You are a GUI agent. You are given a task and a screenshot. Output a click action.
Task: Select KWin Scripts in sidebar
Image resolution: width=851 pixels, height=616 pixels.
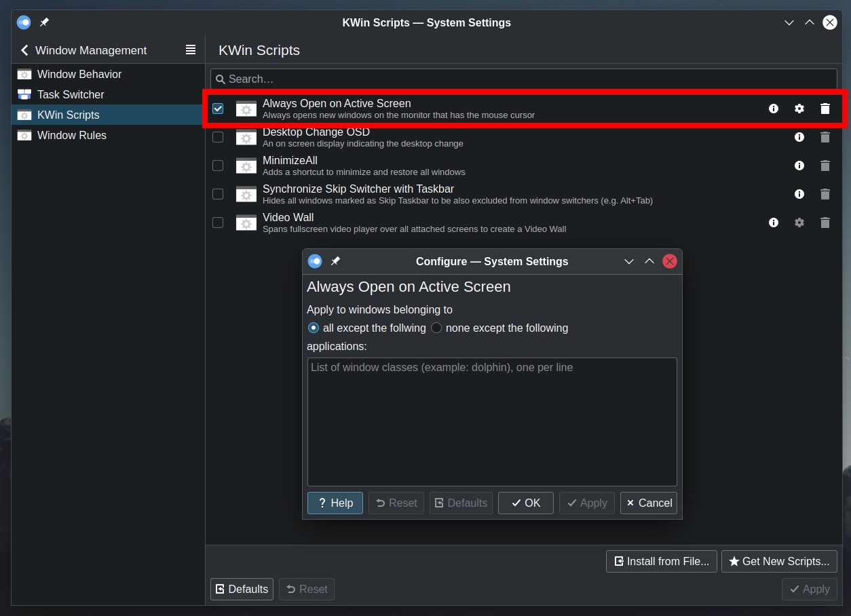point(108,115)
